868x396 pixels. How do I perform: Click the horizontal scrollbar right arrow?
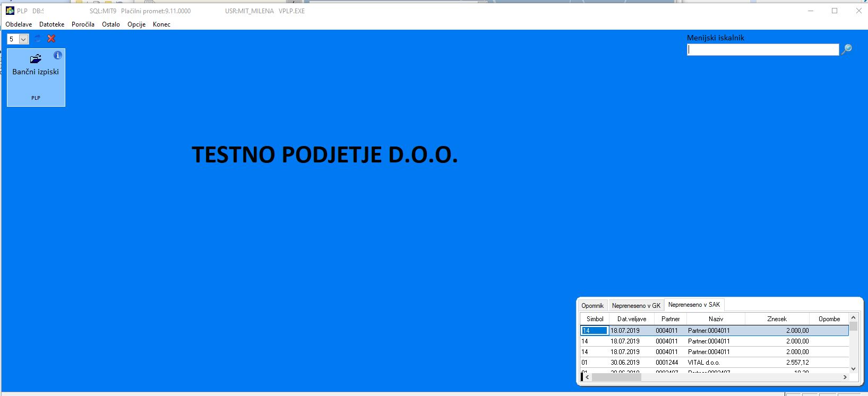[x=845, y=377]
